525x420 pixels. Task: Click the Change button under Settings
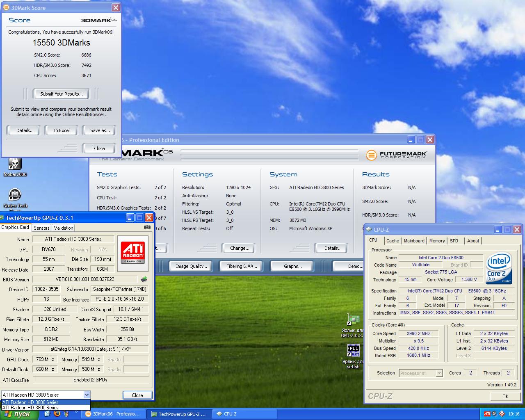pyautogui.click(x=240, y=248)
